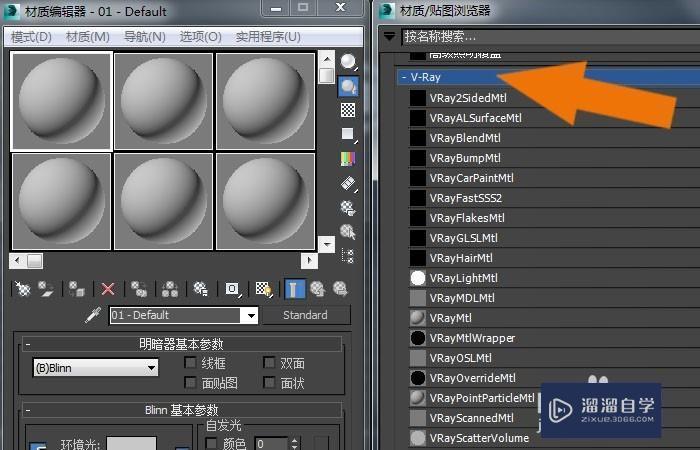Select VRayHairMtl in the list

coord(555,258)
